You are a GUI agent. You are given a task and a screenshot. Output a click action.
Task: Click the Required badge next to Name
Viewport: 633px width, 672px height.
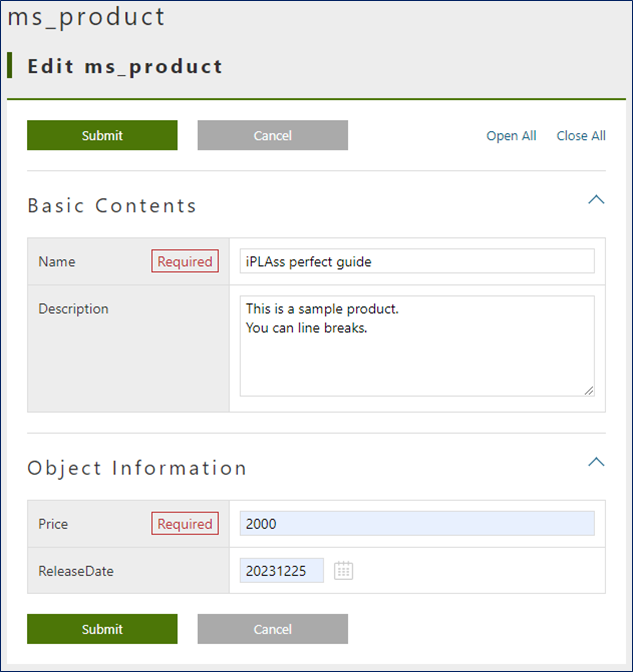click(185, 261)
